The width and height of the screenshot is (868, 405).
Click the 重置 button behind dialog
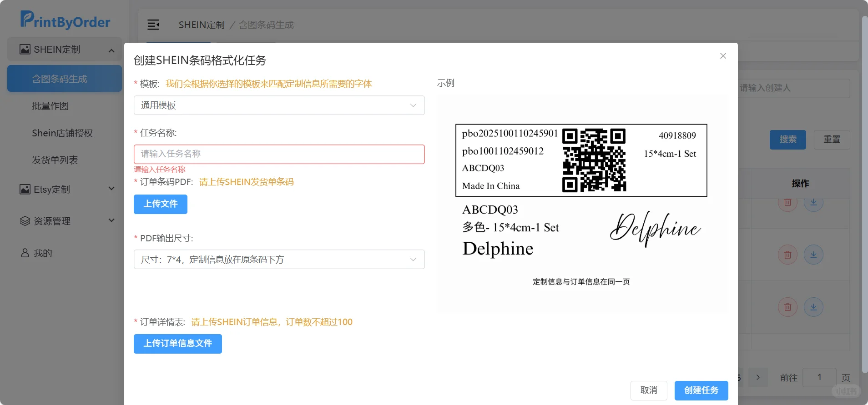[x=832, y=140]
